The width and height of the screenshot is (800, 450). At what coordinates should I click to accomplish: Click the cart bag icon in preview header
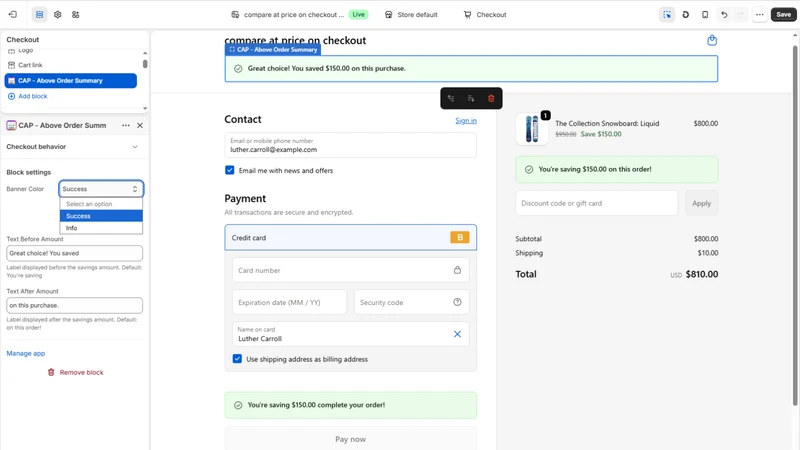pyautogui.click(x=712, y=40)
